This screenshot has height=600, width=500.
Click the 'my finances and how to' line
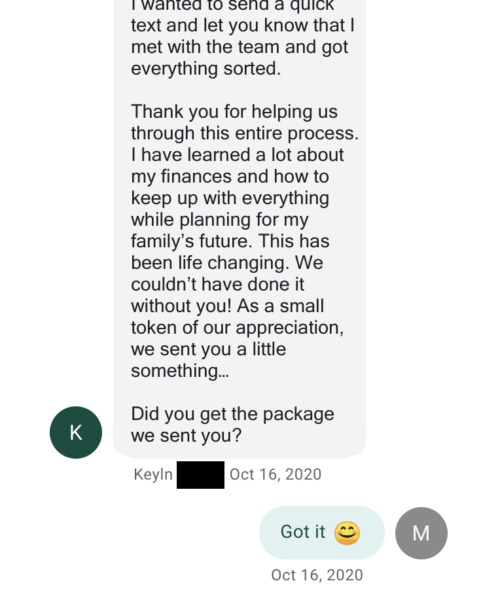coord(230,176)
